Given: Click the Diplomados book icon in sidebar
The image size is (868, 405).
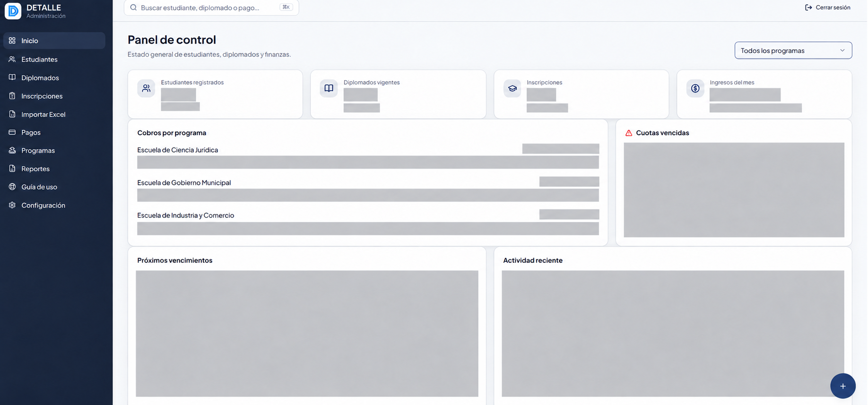Looking at the screenshot, I should (x=12, y=78).
